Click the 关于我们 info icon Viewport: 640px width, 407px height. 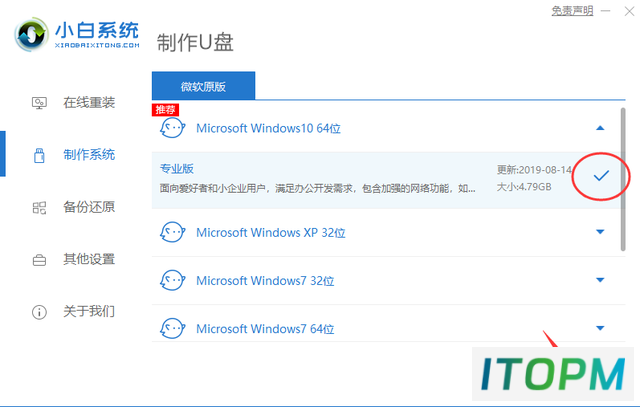(x=39, y=312)
